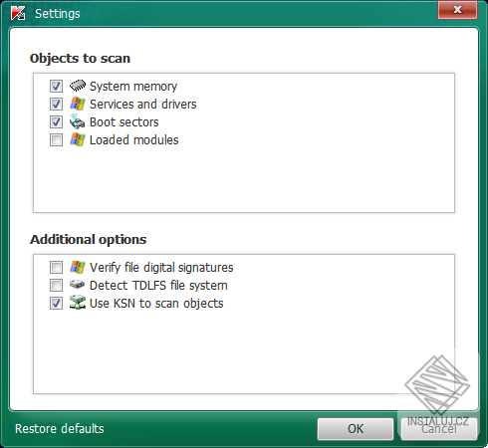Click the Restore defaults link

pyautogui.click(x=60, y=429)
